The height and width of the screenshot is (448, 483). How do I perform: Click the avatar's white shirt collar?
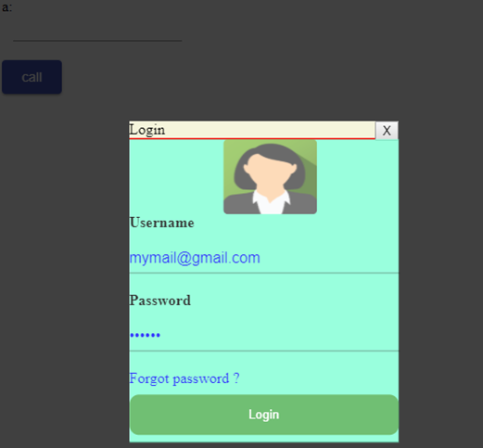271,201
